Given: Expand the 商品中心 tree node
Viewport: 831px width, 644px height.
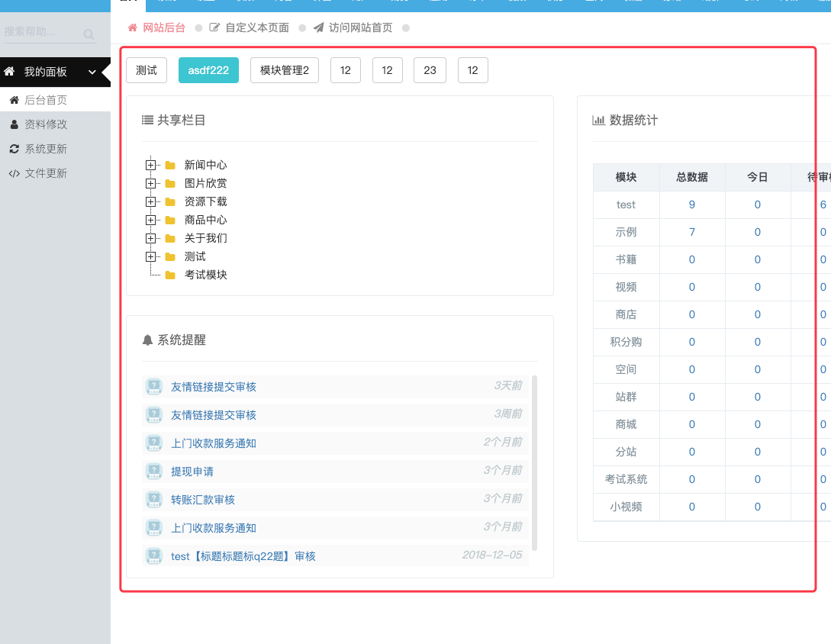Looking at the screenshot, I should pos(150,220).
